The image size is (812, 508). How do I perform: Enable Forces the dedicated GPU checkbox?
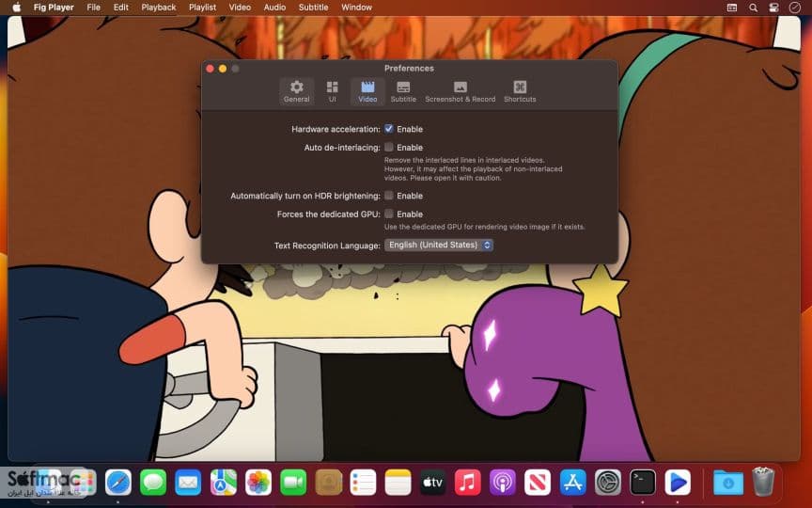(x=389, y=214)
